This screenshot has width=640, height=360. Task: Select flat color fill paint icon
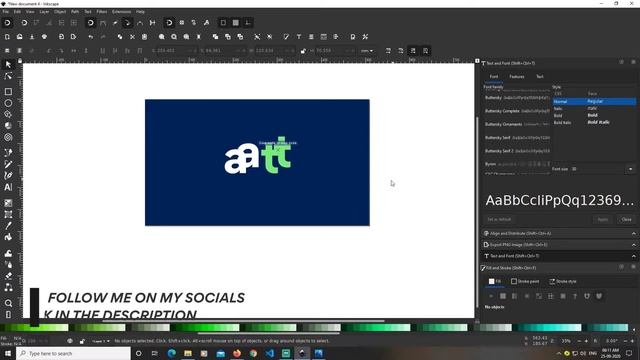pyautogui.click(x=503, y=296)
